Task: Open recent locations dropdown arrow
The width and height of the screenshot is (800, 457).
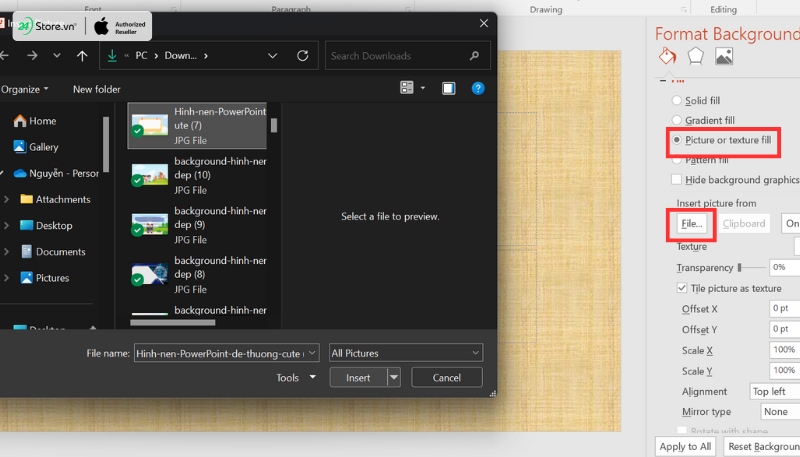Action: (x=57, y=56)
